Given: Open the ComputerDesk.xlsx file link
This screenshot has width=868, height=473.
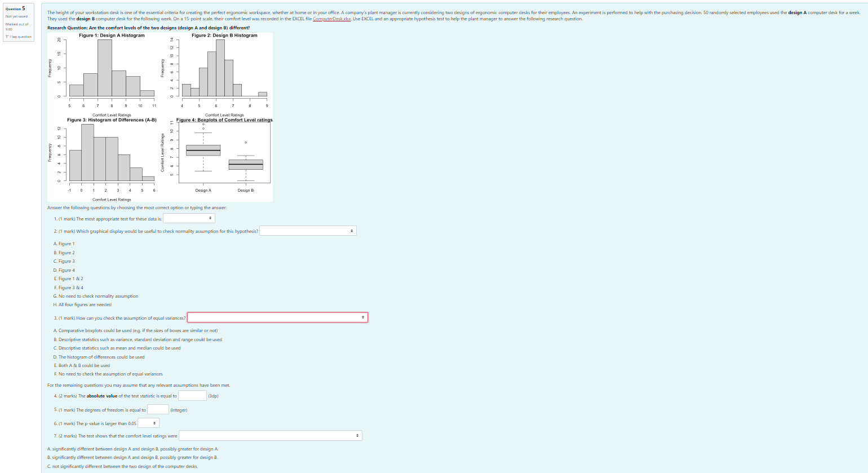Looking at the screenshot, I should 332,19.
